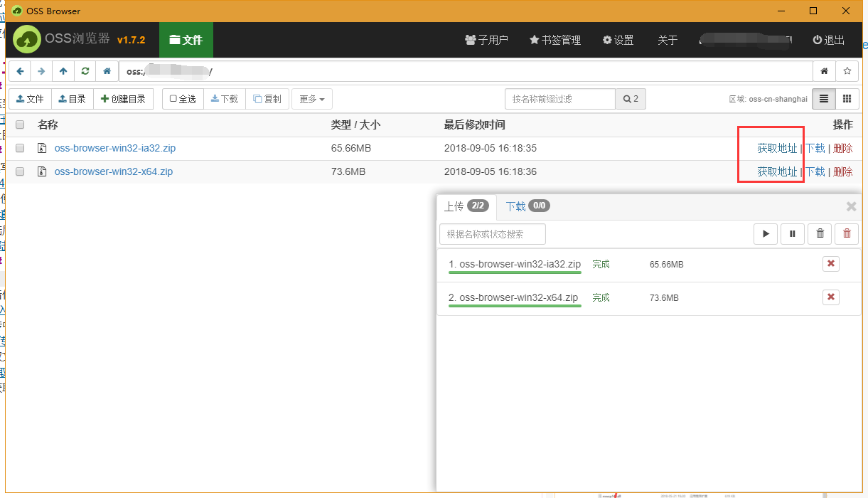Click the 复制 copy button

267,99
